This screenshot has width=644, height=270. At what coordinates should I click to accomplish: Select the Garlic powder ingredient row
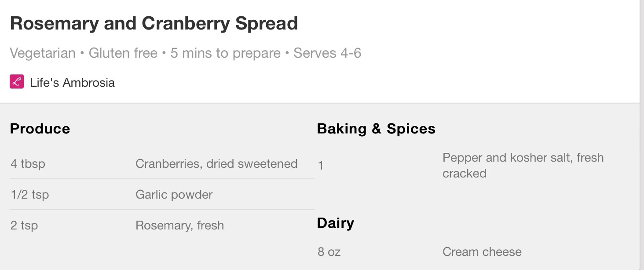pos(162,195)
